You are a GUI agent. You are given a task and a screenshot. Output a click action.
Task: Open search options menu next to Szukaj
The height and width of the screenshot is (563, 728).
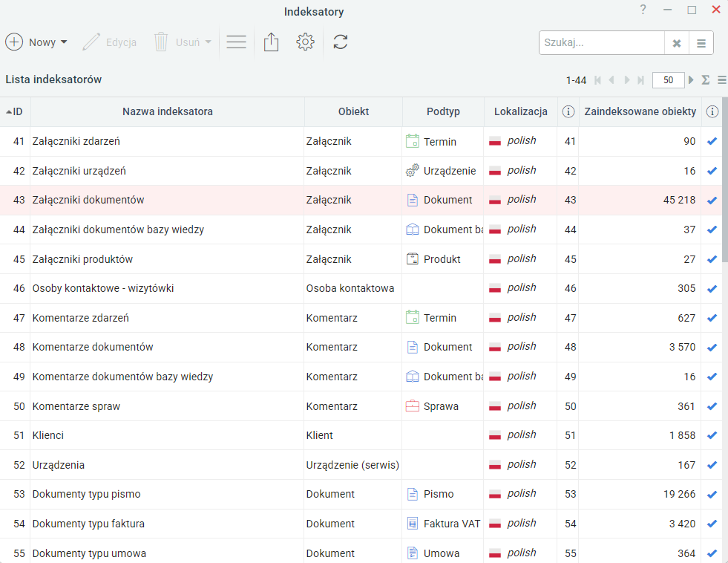[x=701, y=43]
